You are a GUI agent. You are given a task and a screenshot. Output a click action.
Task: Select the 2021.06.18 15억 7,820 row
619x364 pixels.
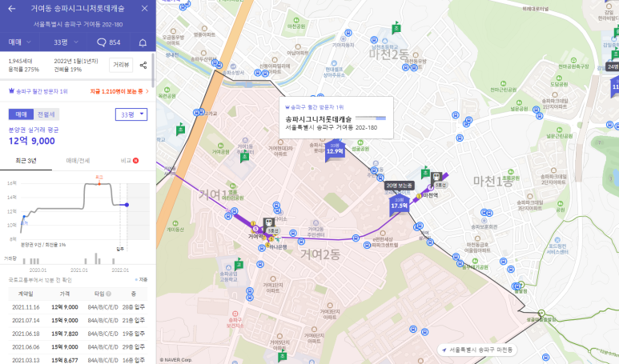[x=78, y=334]
